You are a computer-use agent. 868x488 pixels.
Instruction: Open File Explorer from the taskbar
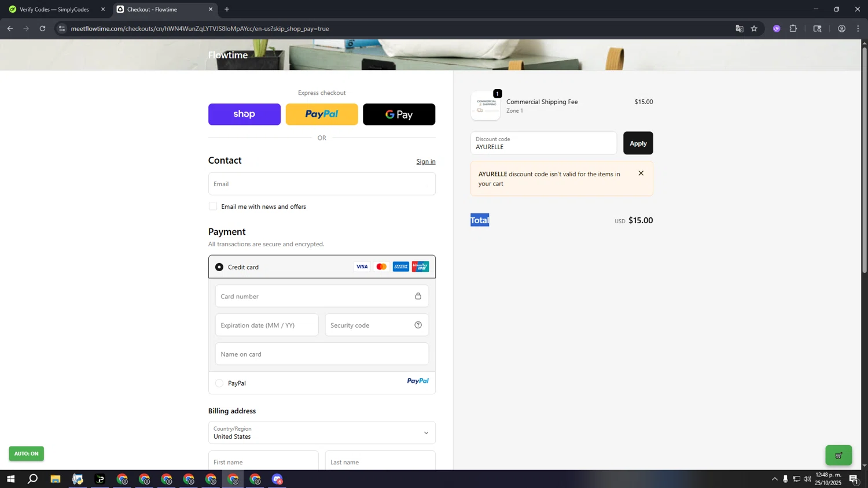pos(56,479)
